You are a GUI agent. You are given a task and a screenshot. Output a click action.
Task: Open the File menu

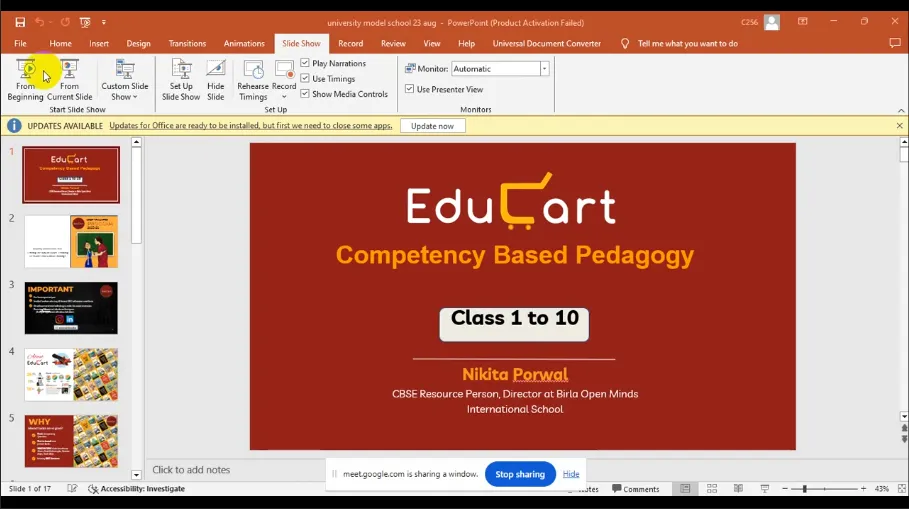pos(20,43)
